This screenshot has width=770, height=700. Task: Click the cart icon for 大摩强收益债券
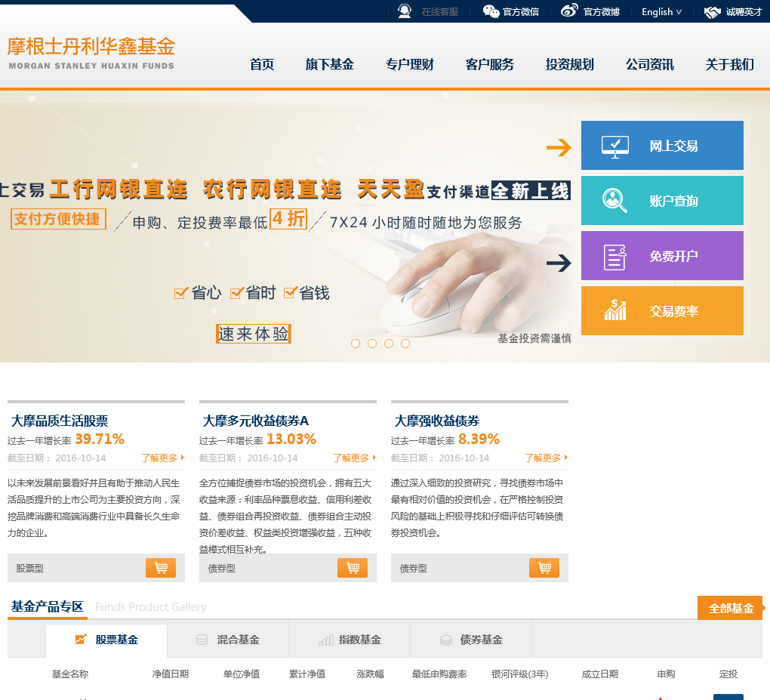click(x=544, y=568)
